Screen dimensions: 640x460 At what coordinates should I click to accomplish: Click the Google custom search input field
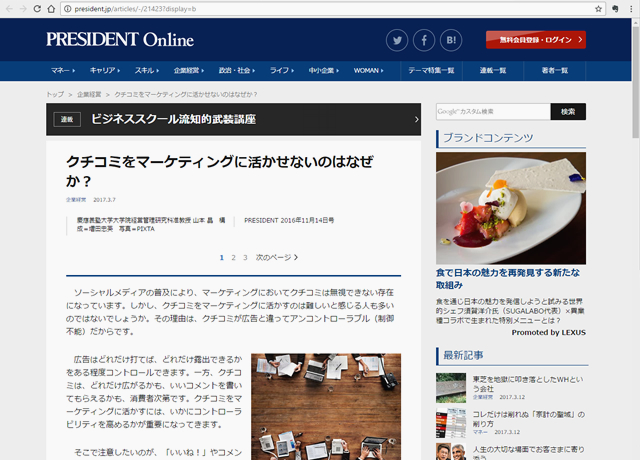click(x=492, y=111)
